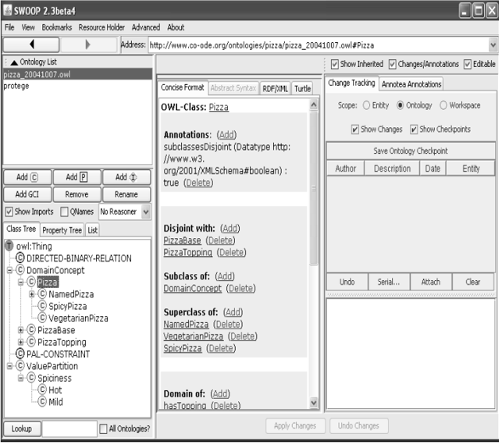This screenshot has height=448, width=502.
Task: Open the No Reasoner dropdown
Action: (x=145, y=212)
